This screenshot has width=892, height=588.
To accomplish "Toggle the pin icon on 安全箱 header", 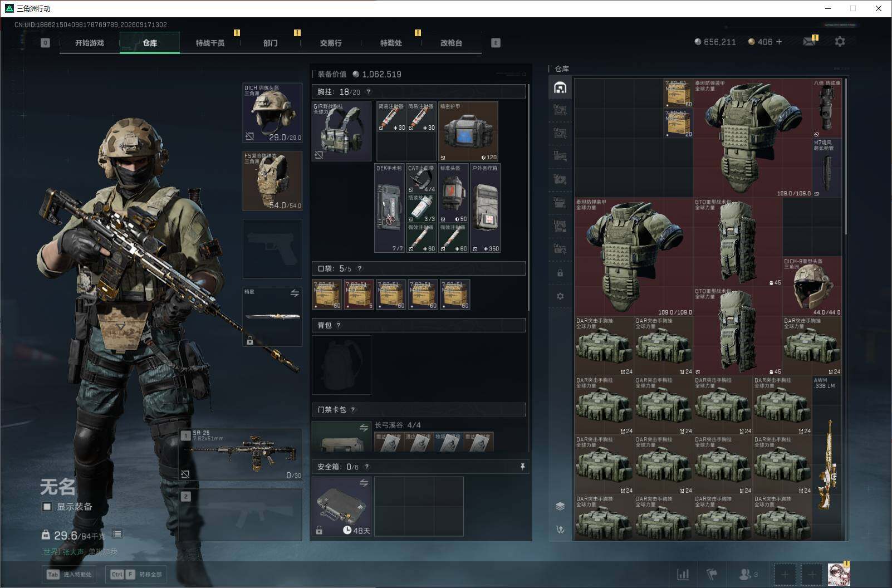I will [522, 467].
